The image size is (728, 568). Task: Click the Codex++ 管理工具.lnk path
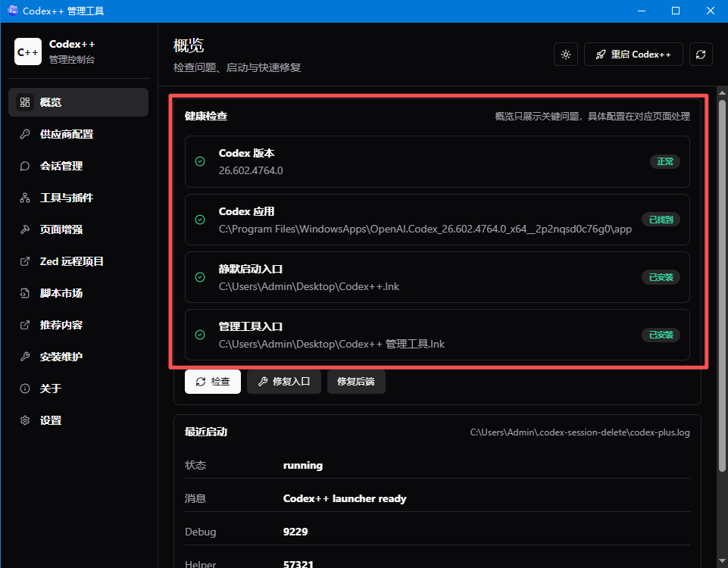(332, 344)
